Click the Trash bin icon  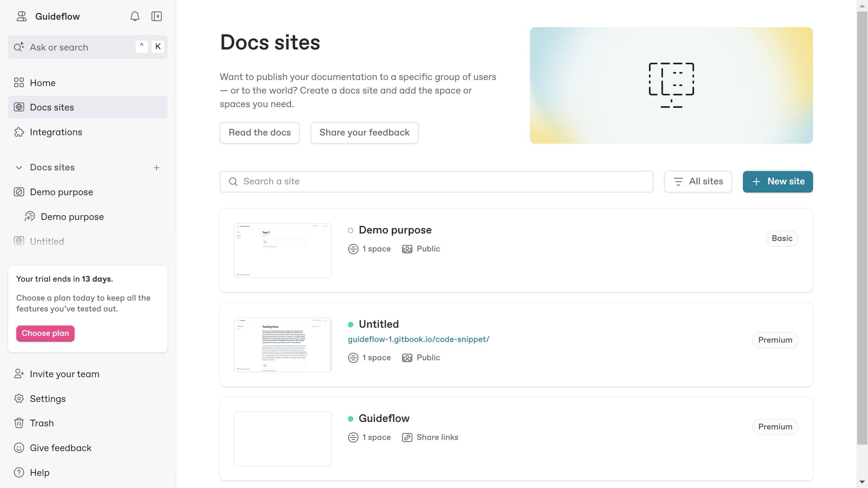point(19,423)
